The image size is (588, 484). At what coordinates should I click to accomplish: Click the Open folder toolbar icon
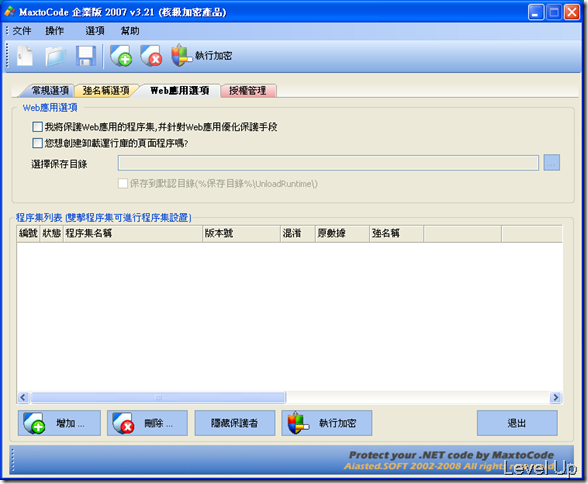pos(56,56)
